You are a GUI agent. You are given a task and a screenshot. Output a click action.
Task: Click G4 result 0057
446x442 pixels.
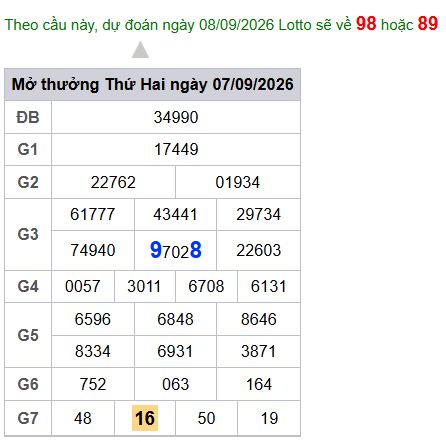(83, 286)
